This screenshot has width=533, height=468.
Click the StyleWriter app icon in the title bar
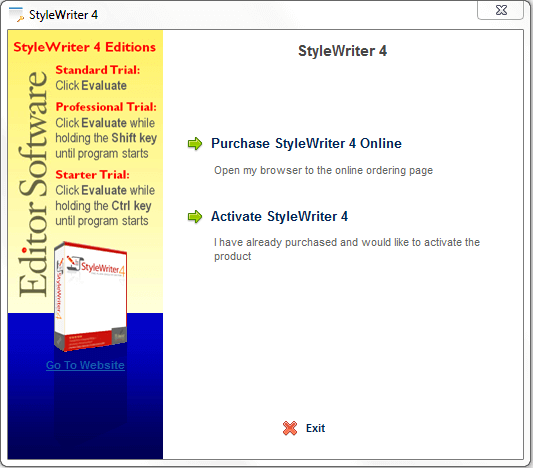(16, 15)
